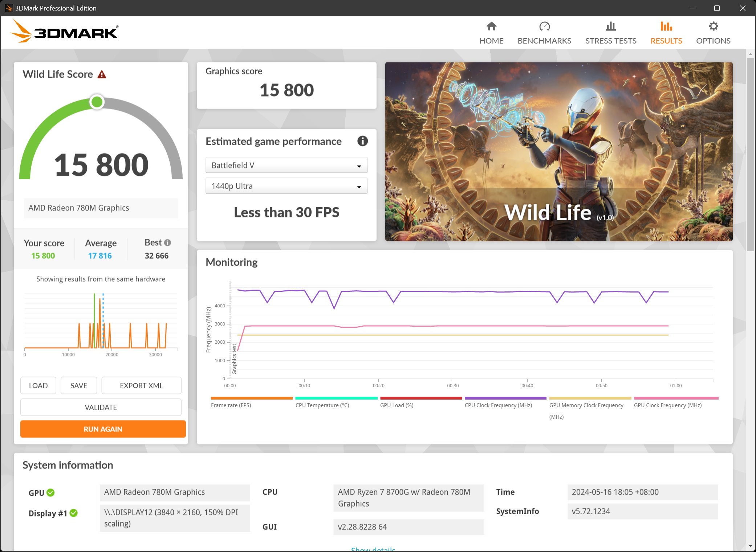
Task: Toggle the GPU Memory Clock Frequency legend swatch
Action: click(590, 398)
